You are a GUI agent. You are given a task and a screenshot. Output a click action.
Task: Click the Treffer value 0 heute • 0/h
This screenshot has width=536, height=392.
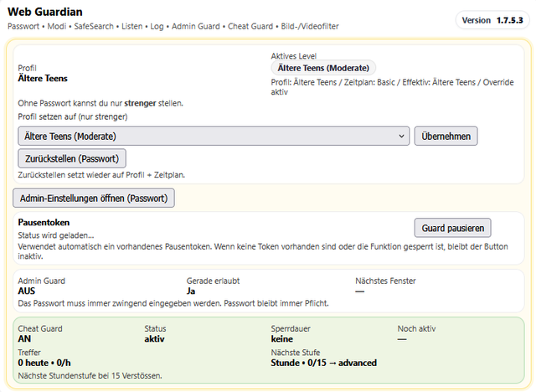pos(44,363)
